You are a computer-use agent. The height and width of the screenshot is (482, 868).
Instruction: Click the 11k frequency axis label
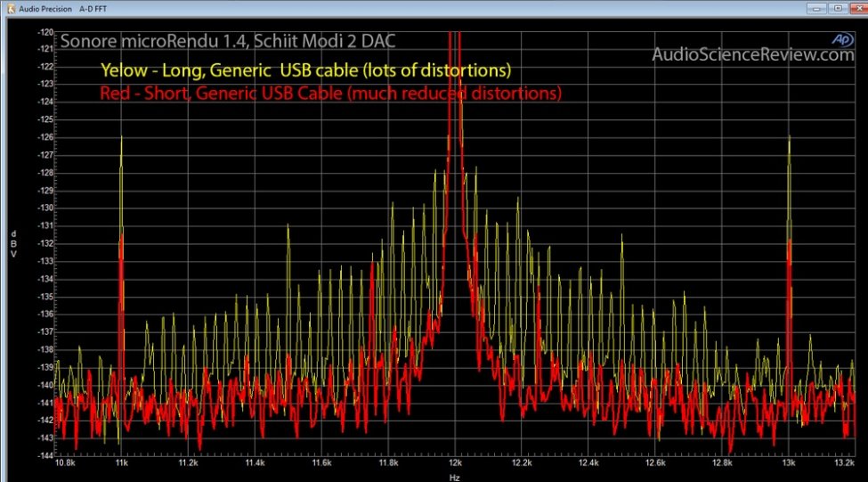[122, 463]
